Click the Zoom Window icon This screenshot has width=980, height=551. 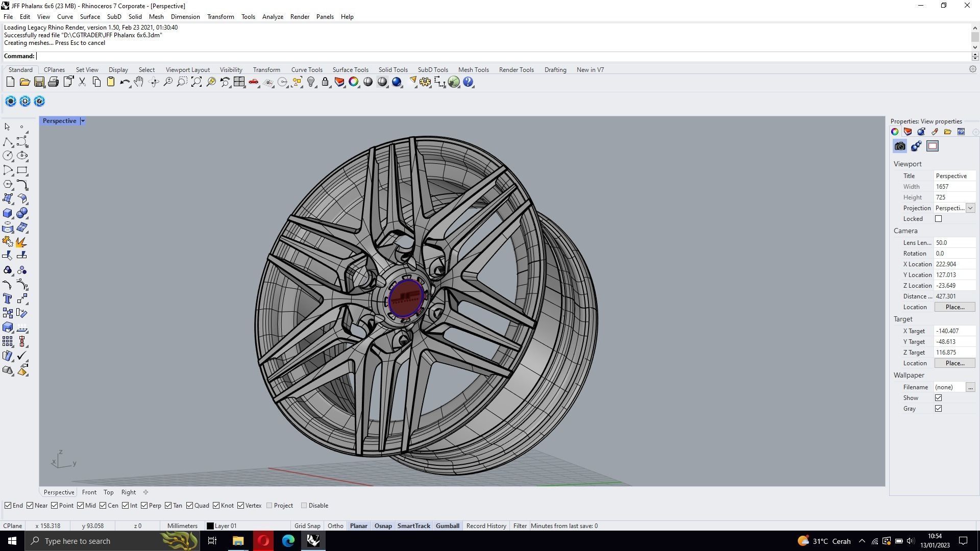[182, 82]
